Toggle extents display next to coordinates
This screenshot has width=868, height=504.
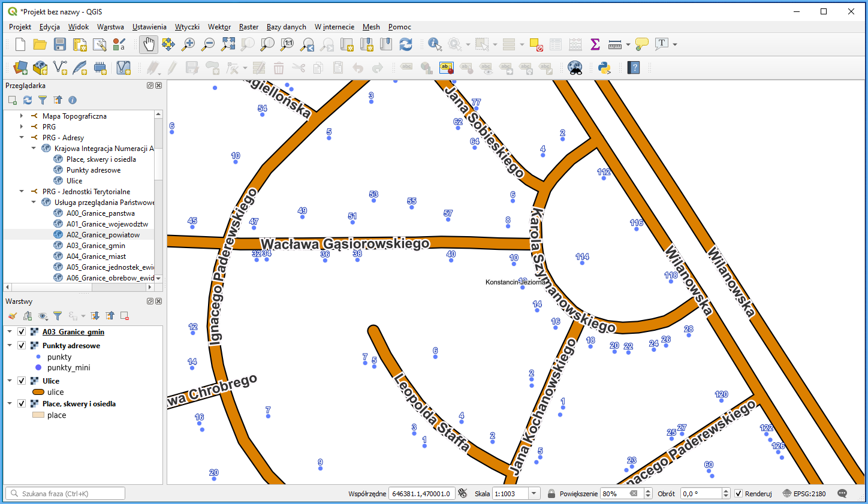pos(463,493)
